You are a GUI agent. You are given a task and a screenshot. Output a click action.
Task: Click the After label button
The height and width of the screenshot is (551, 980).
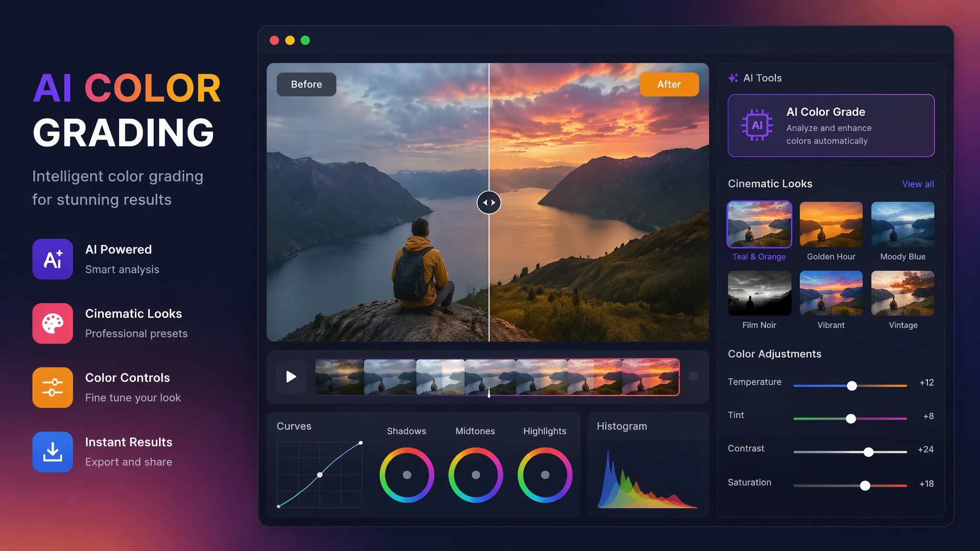pos(669,84)
